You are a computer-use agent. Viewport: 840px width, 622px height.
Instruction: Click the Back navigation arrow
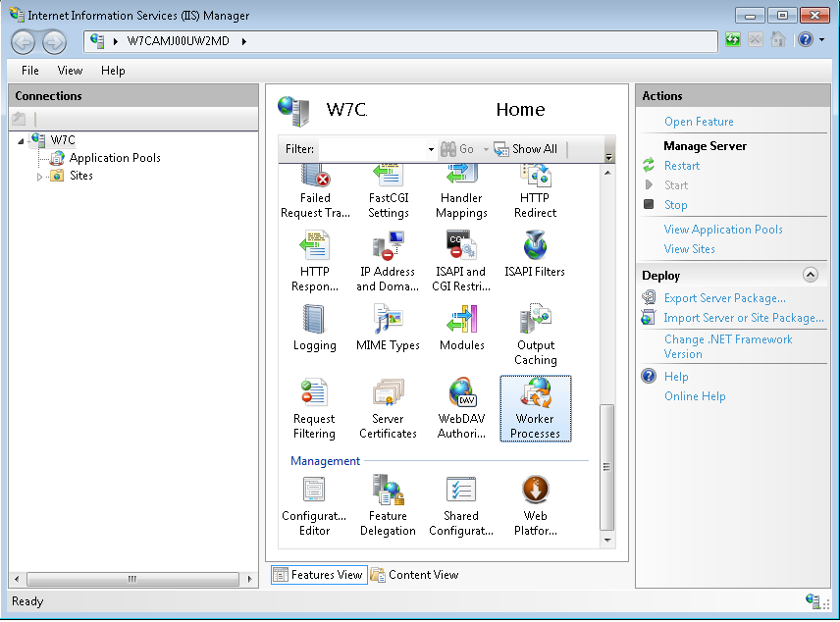point(23,42)
